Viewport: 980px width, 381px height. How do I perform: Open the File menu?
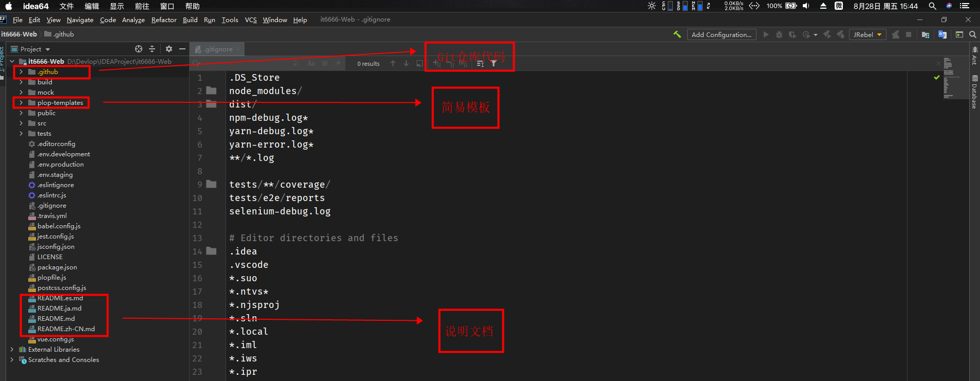click(17, 20)
